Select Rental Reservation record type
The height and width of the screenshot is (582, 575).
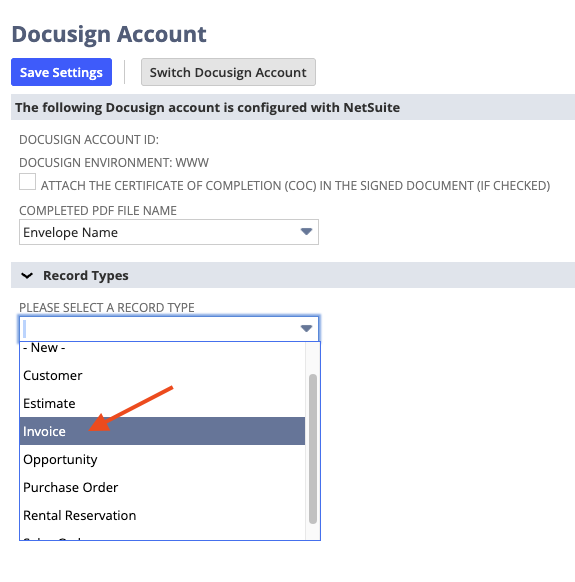(162, 516)
